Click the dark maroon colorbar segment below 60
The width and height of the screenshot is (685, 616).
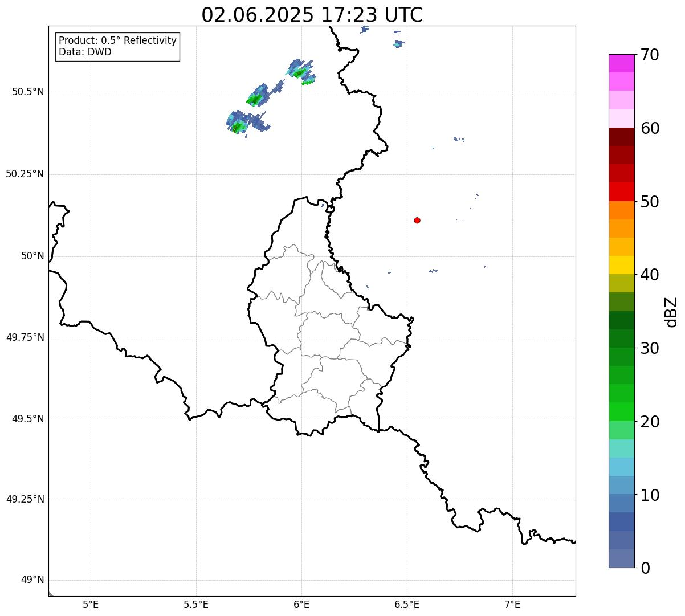[x=621, y=137]
